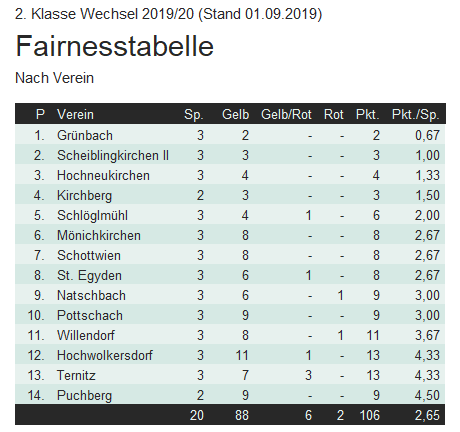Viewport: 460px width, 432px height.
Task: Click the Fairnesstabelle heading
Action: click(x=114, y=46)
